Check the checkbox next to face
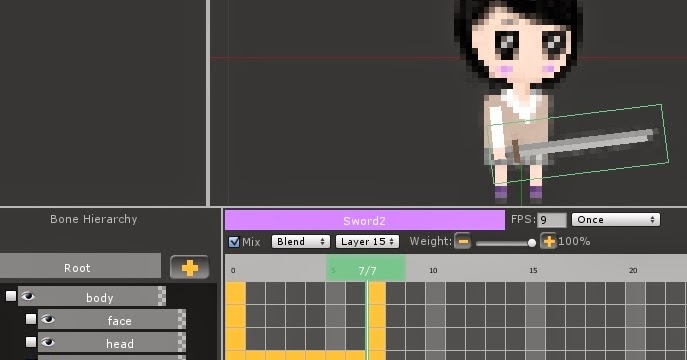The width and height of the screenshot is (687, 360). [31, 319]
